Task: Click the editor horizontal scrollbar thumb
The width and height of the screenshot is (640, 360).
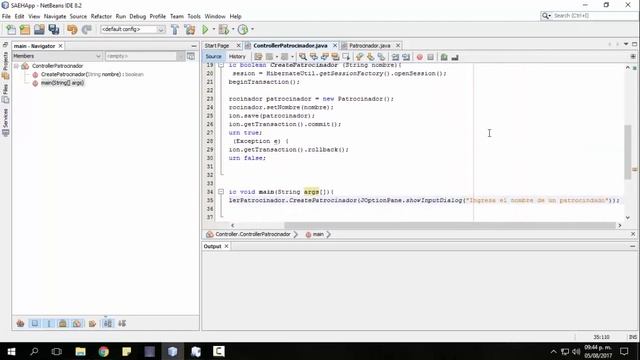Action: [x=450, y=225]
